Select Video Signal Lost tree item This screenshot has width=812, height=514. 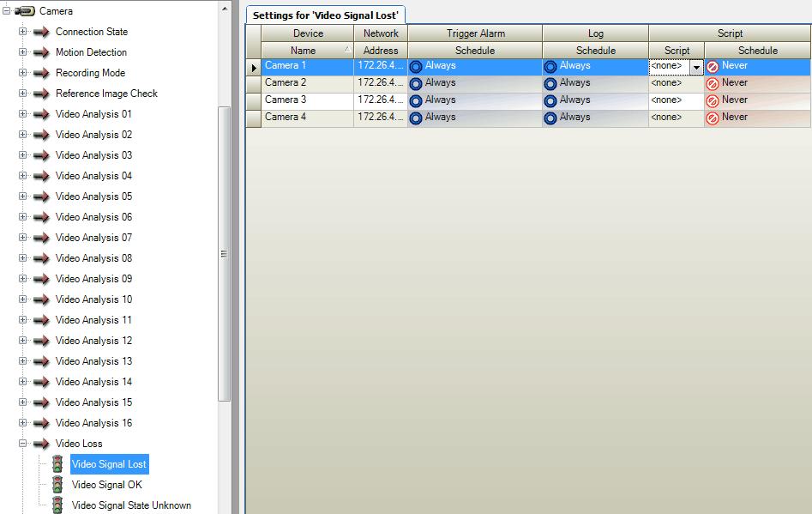click(109, 464)
